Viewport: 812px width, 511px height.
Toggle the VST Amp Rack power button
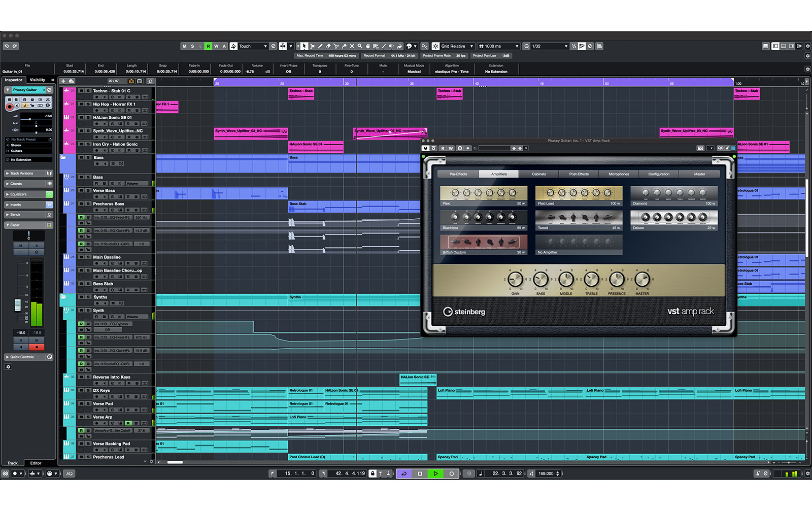tap(425, 148)
